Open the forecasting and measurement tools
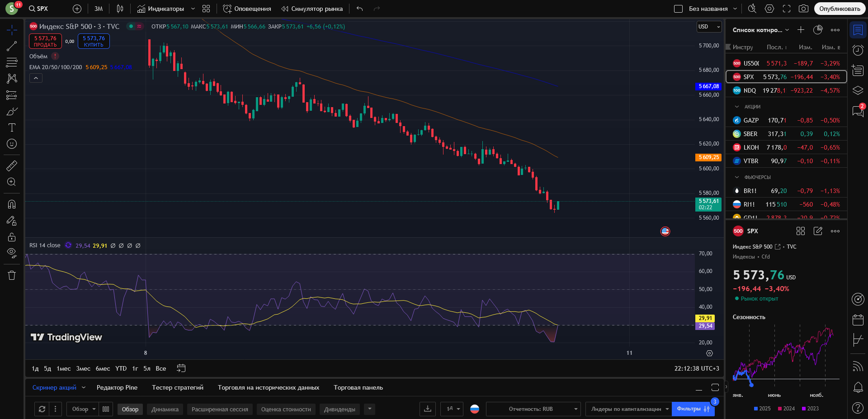868x419 pixels. click(12, 95)
